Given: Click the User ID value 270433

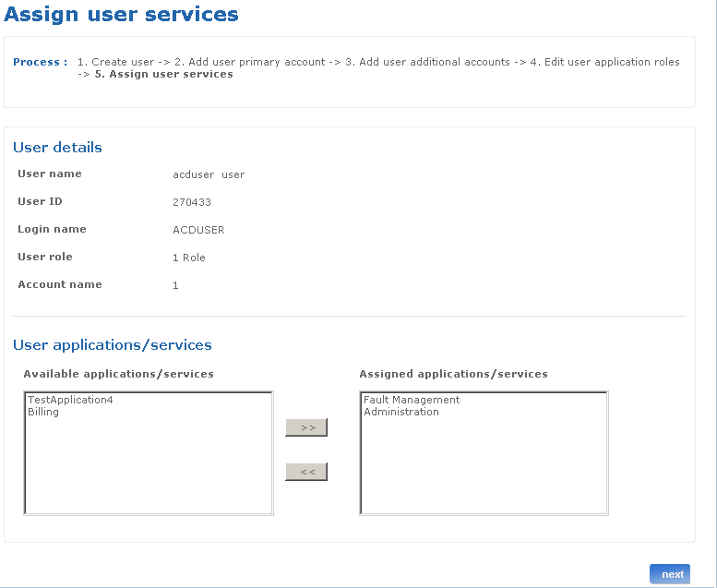Looking at the screenshot, I should click(x=192, y=202).
